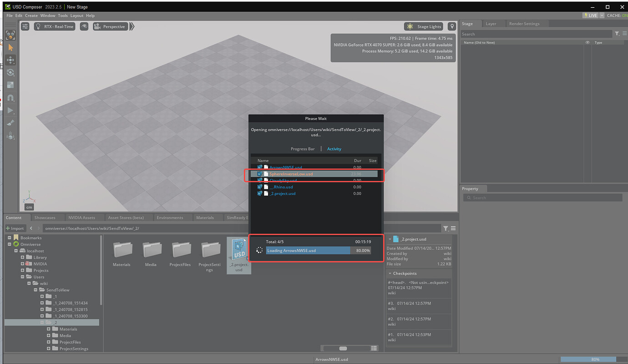The image size is (628, 364).
Task: Toggle viewport visibility eye icon in top toolbar
Action: point(84,26)
